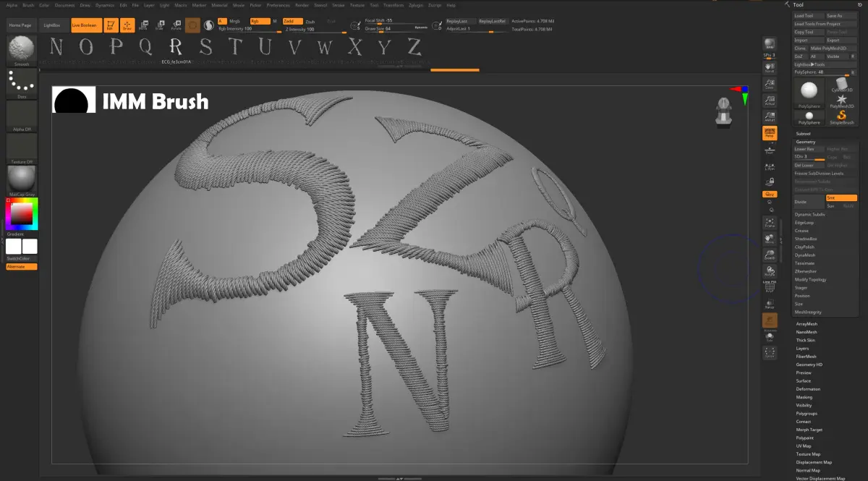Click the Edit mode button
Image resolution: width=868 pixels, height=481 pixels.
pyautogui.click(x=111, y=25)
